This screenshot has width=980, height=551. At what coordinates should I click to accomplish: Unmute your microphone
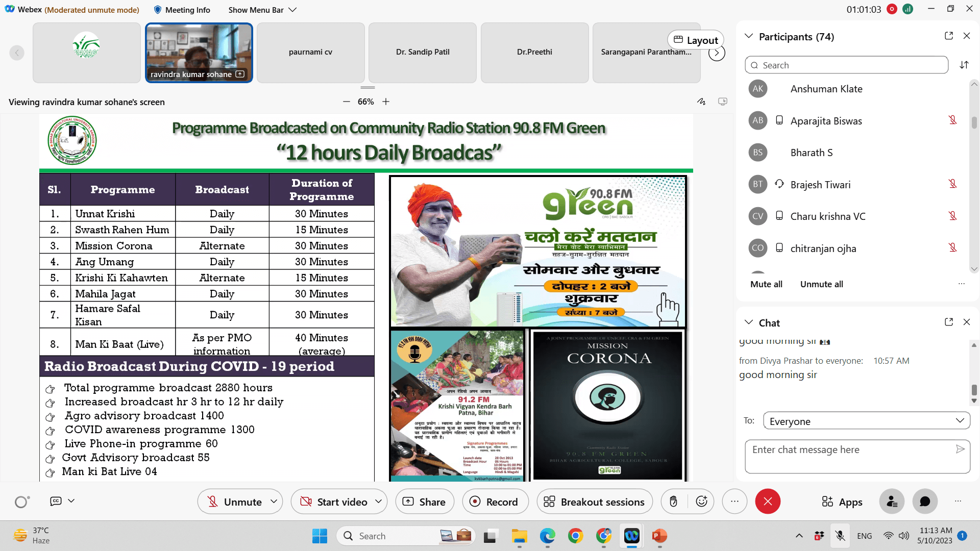(234, 502)
